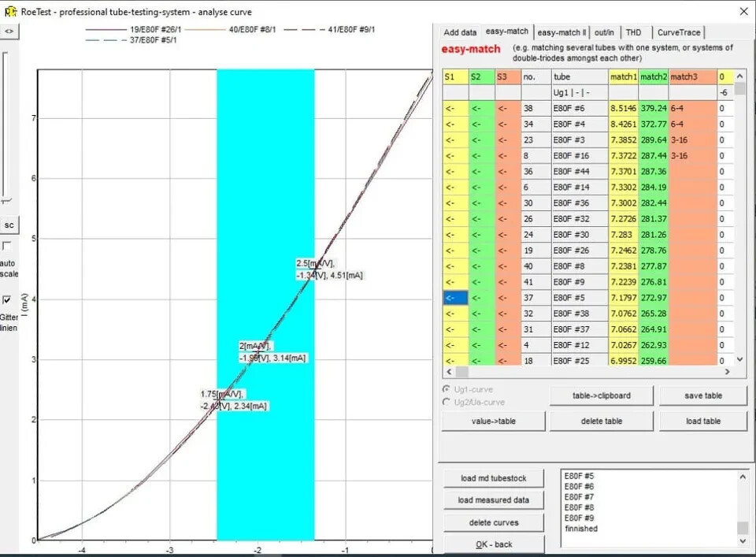Click the table->clipboard button

(601, 395)
